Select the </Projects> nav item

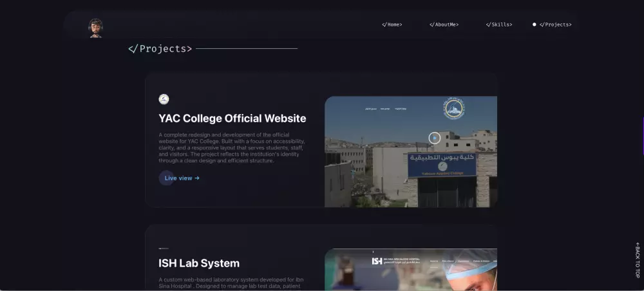coord(555,24)
